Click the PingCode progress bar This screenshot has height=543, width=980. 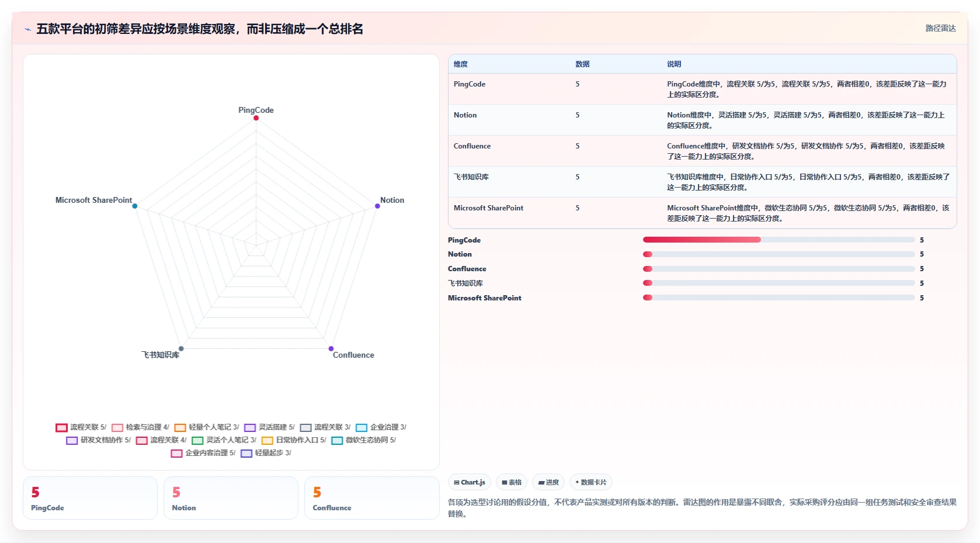pyautogui.click(x=779, y=240)
